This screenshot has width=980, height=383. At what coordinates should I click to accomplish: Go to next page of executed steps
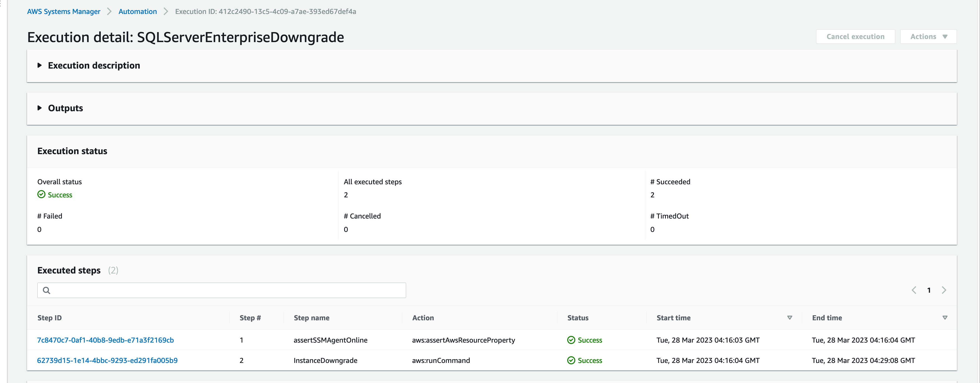[944, 290]
